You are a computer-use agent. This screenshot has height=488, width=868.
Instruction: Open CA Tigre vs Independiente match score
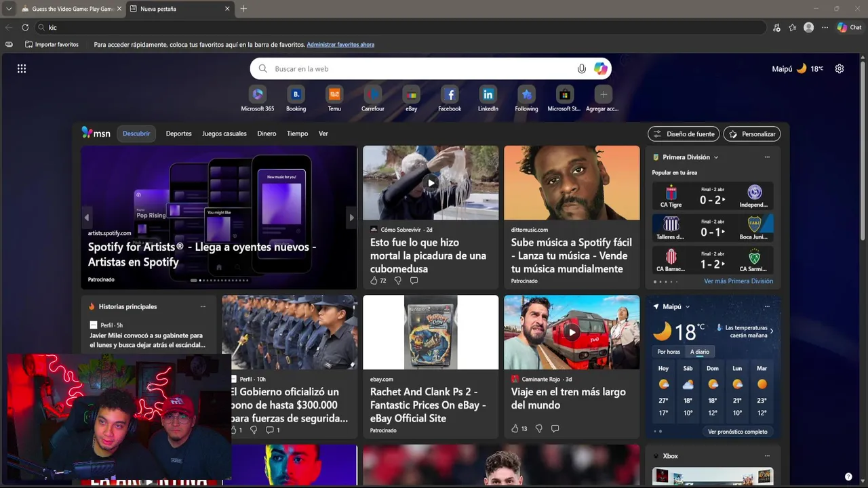[713, 196]
